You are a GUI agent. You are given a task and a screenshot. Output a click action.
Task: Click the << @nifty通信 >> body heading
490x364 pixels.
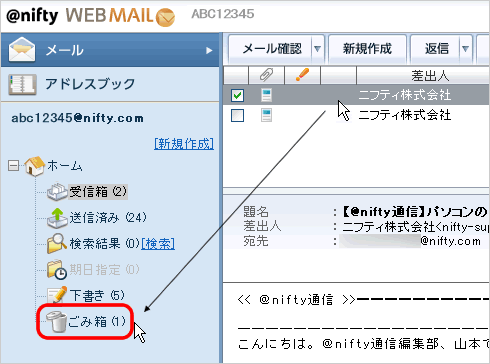(x=296, y=300)
